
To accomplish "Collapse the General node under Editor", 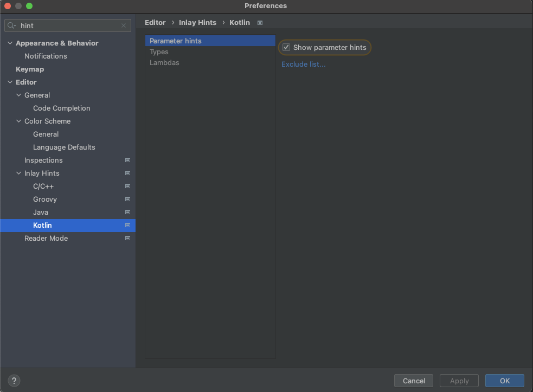I will coord(18,95).
